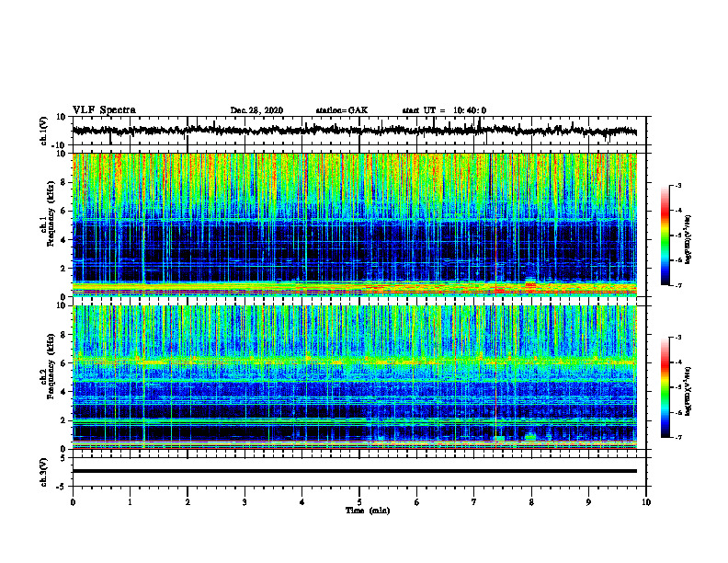
Task: Click the yellow 6 kHz band in ch.2 spectrogram
Action: point(354,361)
